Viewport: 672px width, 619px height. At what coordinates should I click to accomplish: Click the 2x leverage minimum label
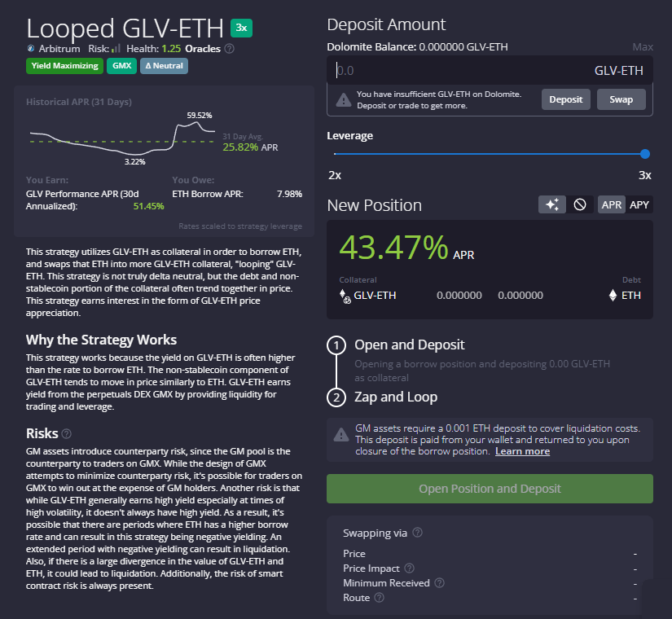[x=335, y=175]
